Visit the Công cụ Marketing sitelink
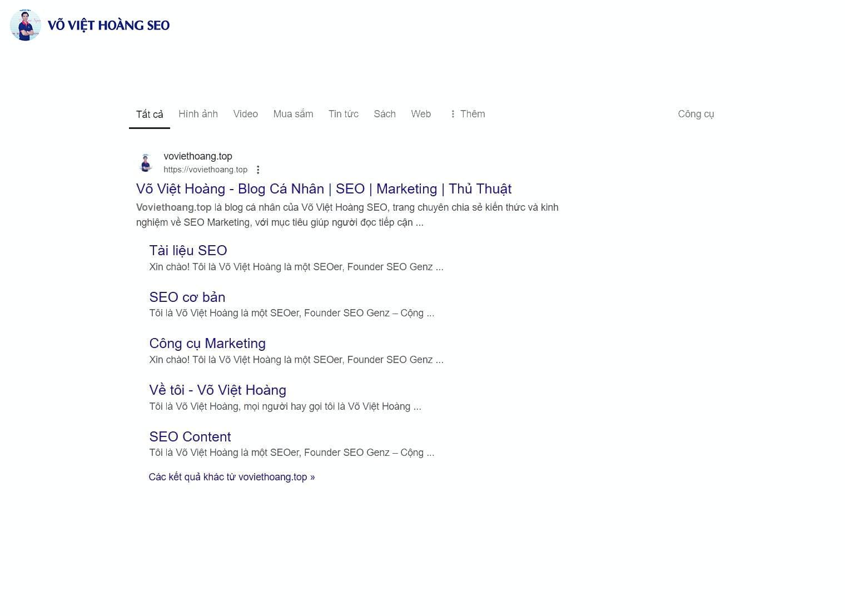 [x=207, y=344]
